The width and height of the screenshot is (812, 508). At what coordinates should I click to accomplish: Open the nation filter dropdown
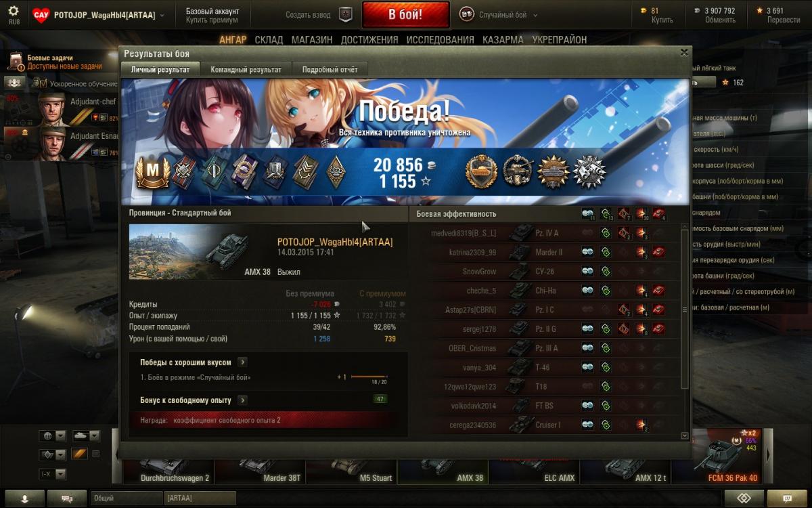click(53, 436)
